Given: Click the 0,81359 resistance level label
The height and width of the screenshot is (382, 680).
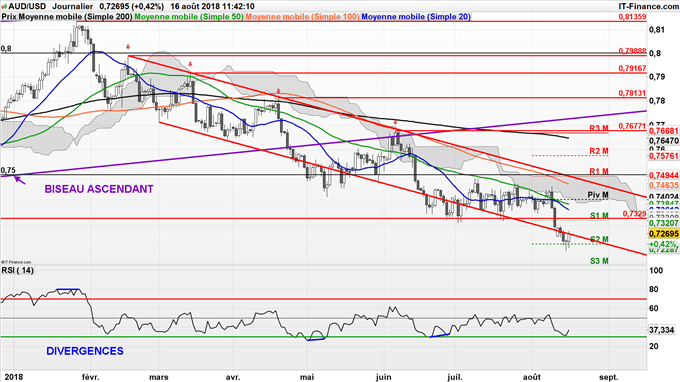Looking at the screenshot, I should (x=632, y=17).
